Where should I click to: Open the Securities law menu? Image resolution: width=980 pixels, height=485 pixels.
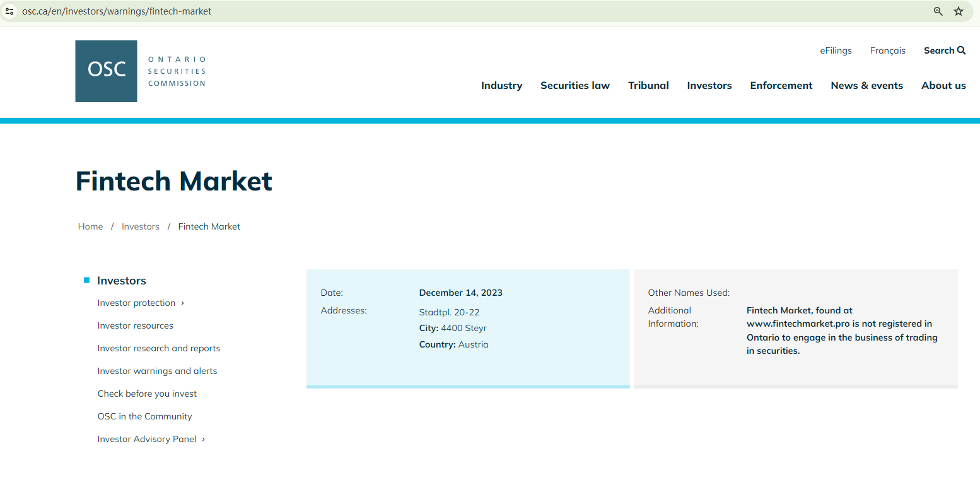click(x=575, y=86)
